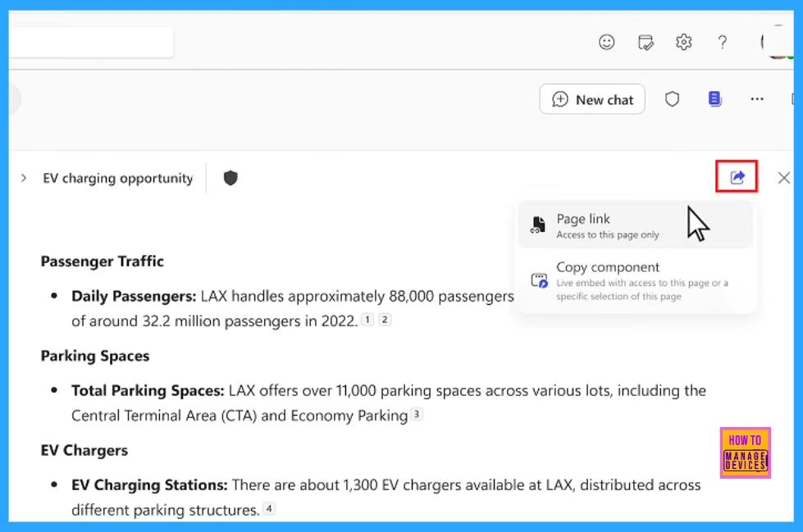Click the filled shield icon next to title
The height and width of the screenshot is (532, 803).
coord(230,178)
